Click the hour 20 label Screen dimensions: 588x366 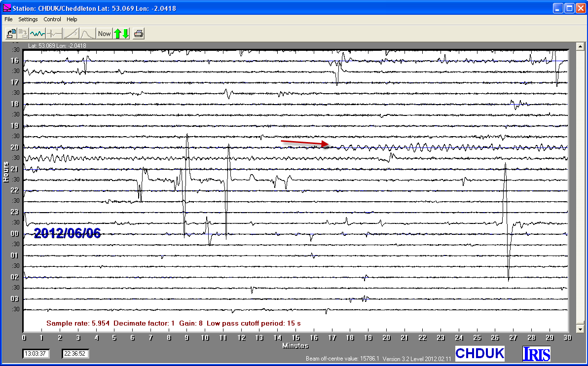pyautogui.click(x=14, y=147)
